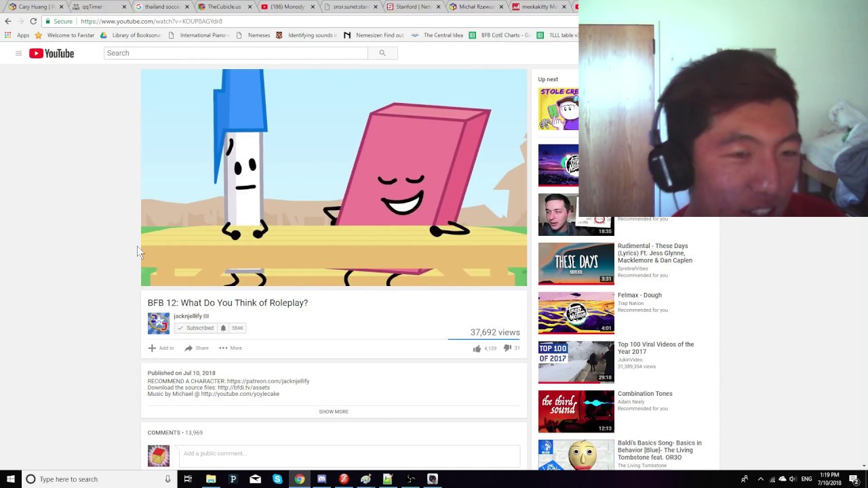This screenshot has height=488, width=868.
Task: Open Felmax - Dough thumbnail
Action: (x=576, y=313)
